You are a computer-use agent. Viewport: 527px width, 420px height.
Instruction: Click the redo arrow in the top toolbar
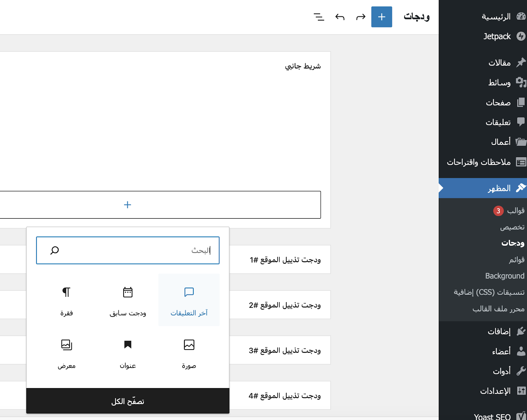point(361,17)
